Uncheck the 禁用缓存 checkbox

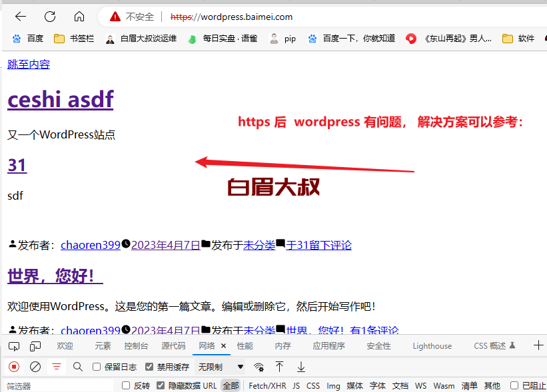coord(149,367)
